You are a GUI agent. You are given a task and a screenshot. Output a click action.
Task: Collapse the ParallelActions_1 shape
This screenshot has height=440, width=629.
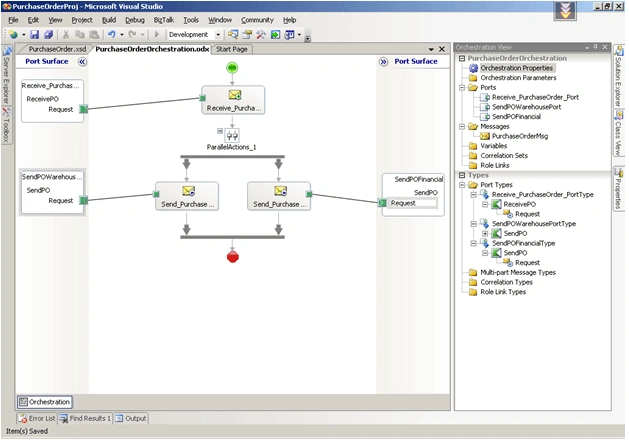pyautogui.click(x=219, y=131)
